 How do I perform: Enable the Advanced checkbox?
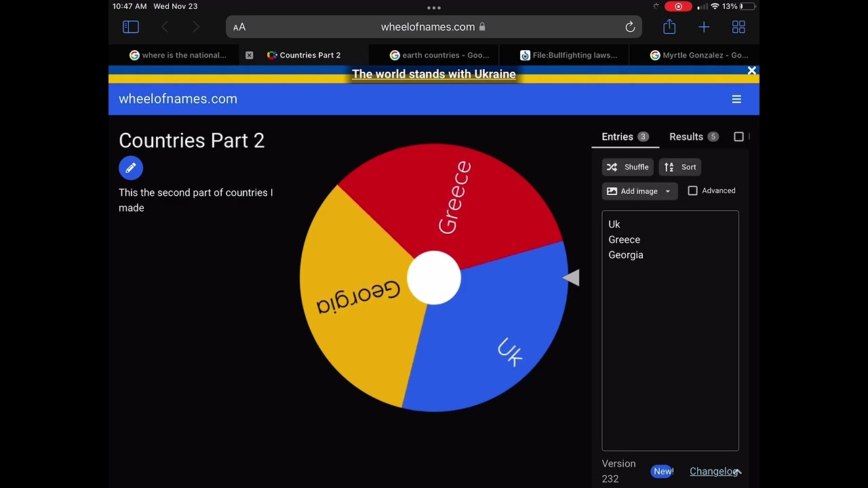click(x=692, y=190)
